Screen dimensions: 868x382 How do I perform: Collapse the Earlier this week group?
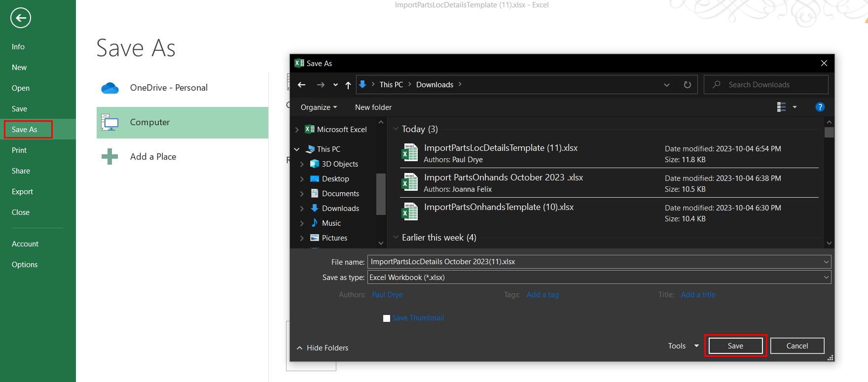pyautogui.click(x=396, y=237)
